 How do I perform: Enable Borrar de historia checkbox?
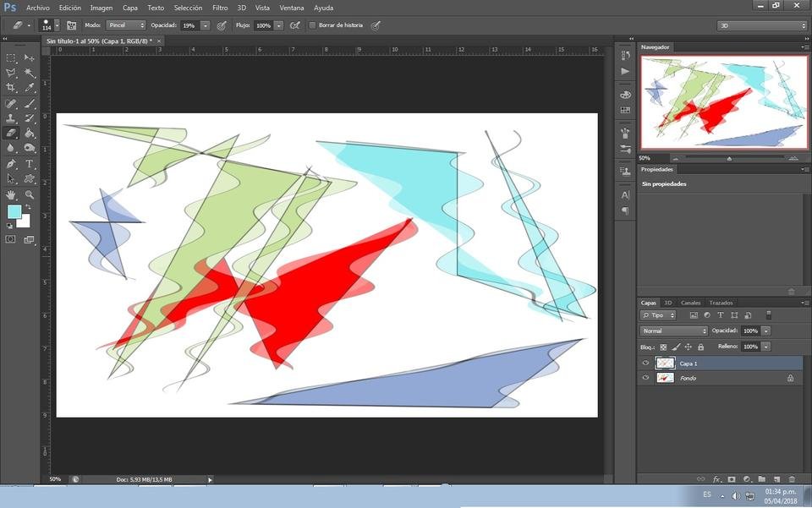tap(312, 25)
